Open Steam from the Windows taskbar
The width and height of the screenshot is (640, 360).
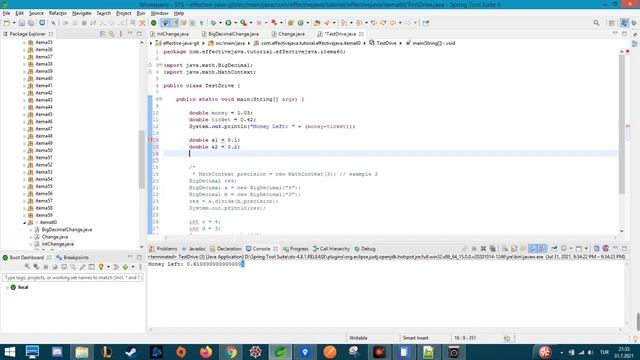coord(131,351)
